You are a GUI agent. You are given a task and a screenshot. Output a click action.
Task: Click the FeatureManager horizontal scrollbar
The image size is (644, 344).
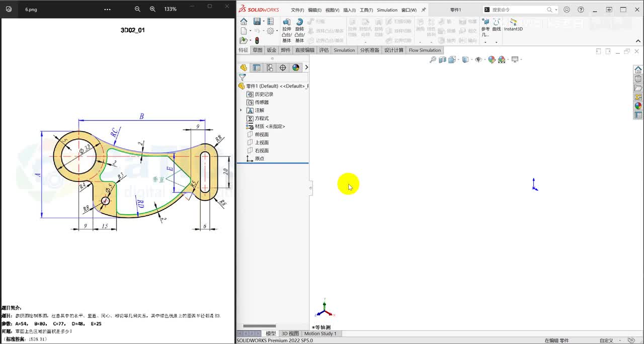(260, 326)
